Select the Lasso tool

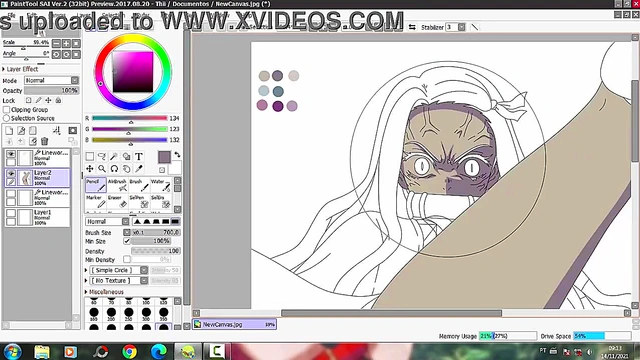coord(102,156)
